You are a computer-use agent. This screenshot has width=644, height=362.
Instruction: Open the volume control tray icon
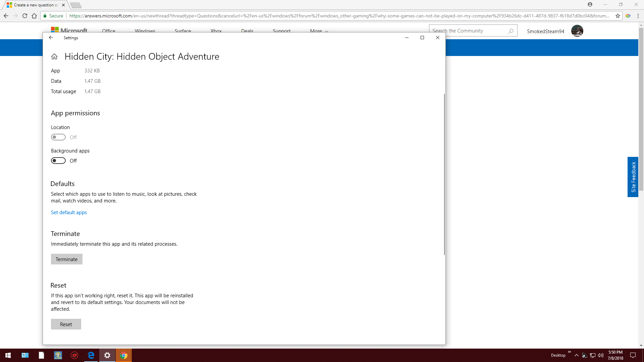[601, 355]
